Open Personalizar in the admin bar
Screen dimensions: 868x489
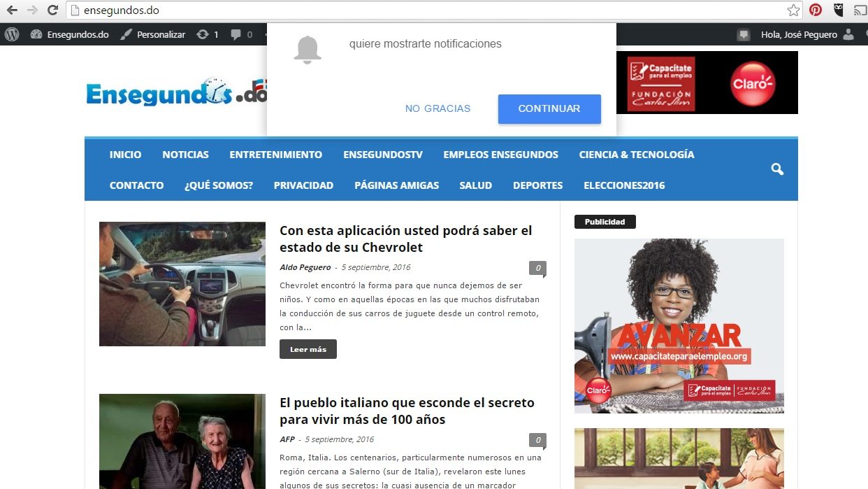[x=153, y=34]
